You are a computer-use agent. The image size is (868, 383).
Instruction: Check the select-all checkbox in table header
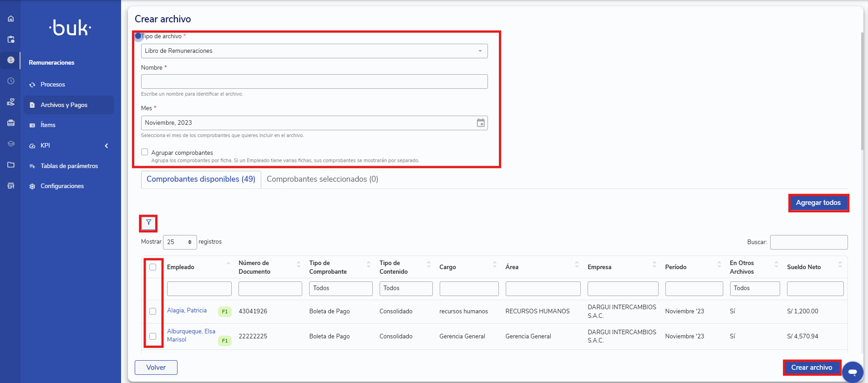pyautogui.click(x=153, y=267)
